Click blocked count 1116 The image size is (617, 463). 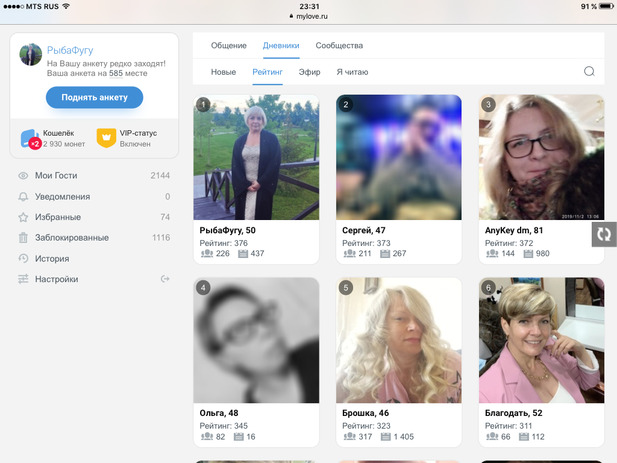161,238
